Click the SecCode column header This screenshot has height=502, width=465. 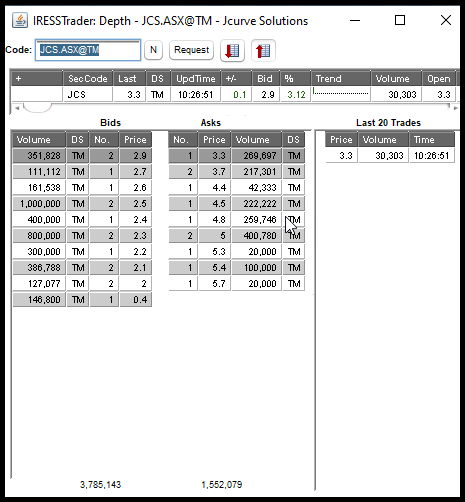point(88,79)
